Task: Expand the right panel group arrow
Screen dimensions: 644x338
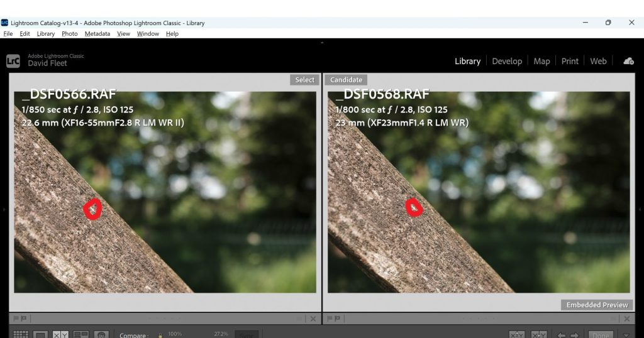Action: pyautogui.click(x=640, y=210)
